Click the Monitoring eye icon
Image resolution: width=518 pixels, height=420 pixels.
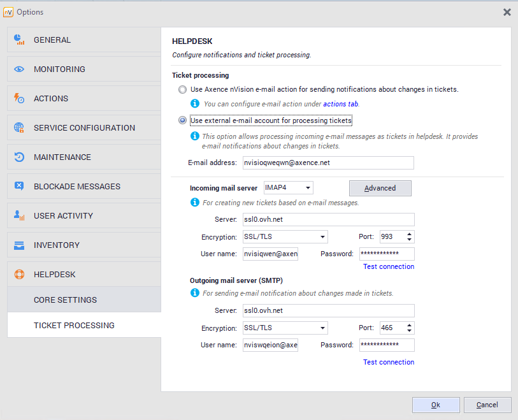[19, 69]
